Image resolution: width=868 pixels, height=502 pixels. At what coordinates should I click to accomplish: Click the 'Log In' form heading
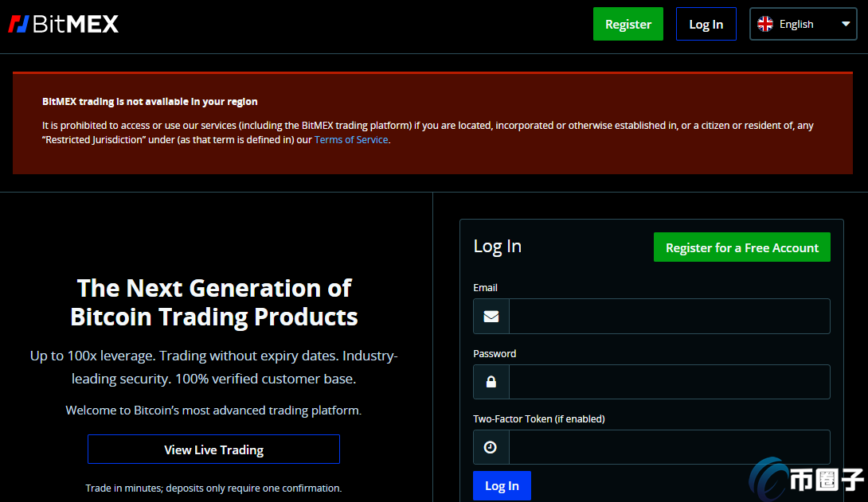497,247
